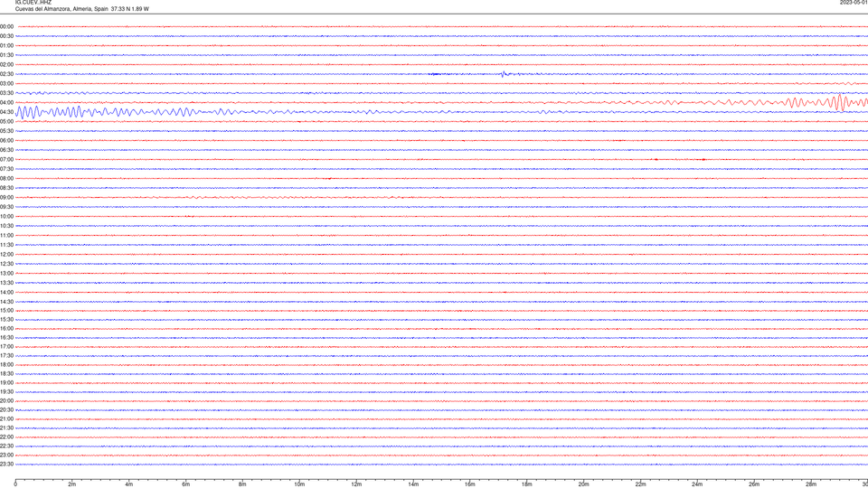Image resolution: width=868 pixels, height=488 pixels.
Task: Click the 20m tick label on time axis
Action: coord(583,484)
